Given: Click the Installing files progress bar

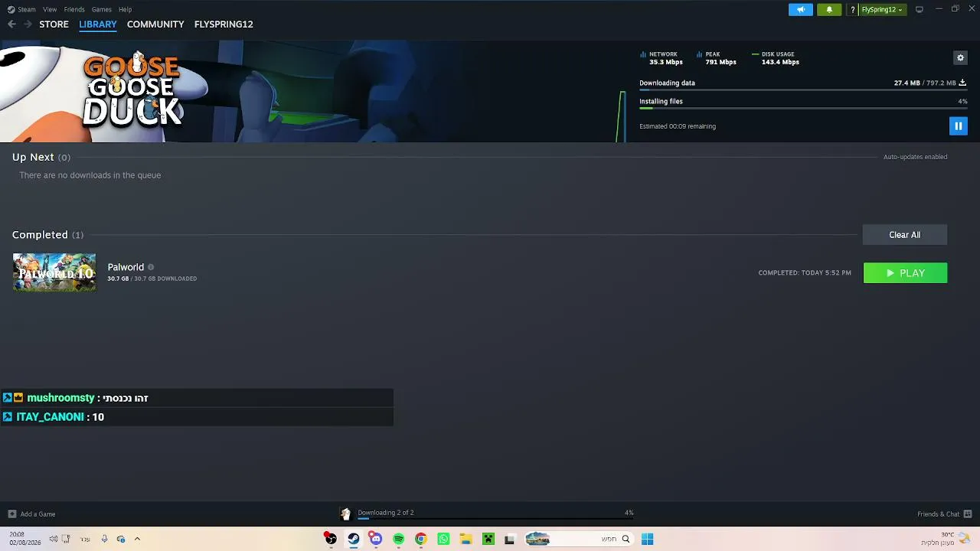Looking at the screenshot, I should (803, 109).
